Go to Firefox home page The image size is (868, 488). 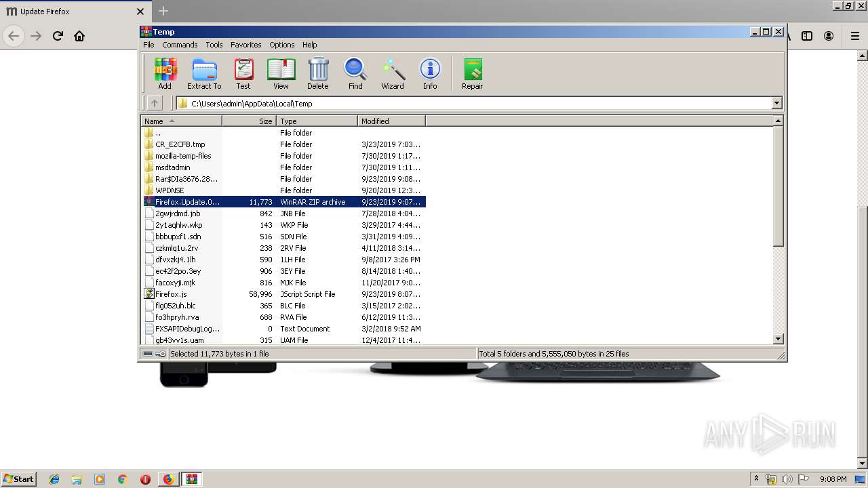79,36
